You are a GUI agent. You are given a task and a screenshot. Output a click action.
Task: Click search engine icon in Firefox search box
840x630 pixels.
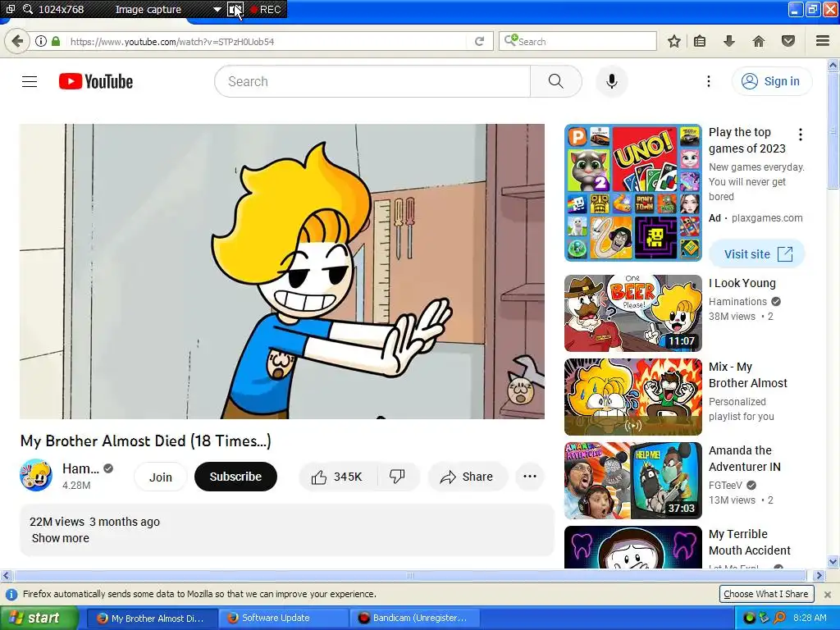point(510,41)
